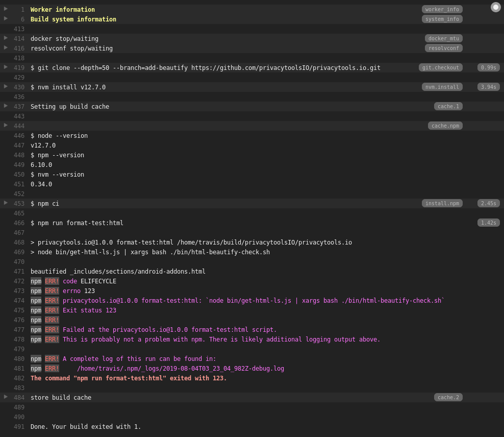Expand the resolvconf stop/waiting fold
Viewport: 504px width, 437px height.
click(6, 47)
